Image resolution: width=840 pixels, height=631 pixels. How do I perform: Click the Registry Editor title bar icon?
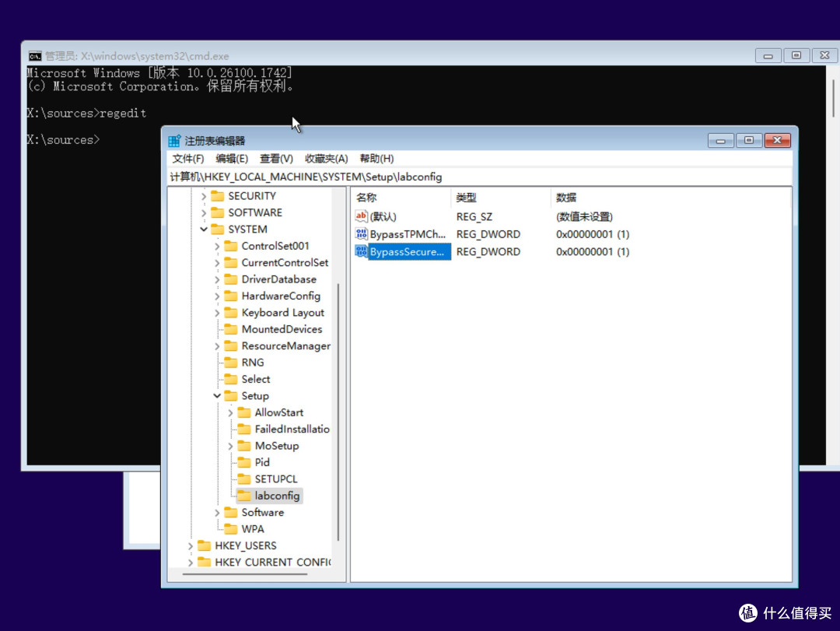175,141
